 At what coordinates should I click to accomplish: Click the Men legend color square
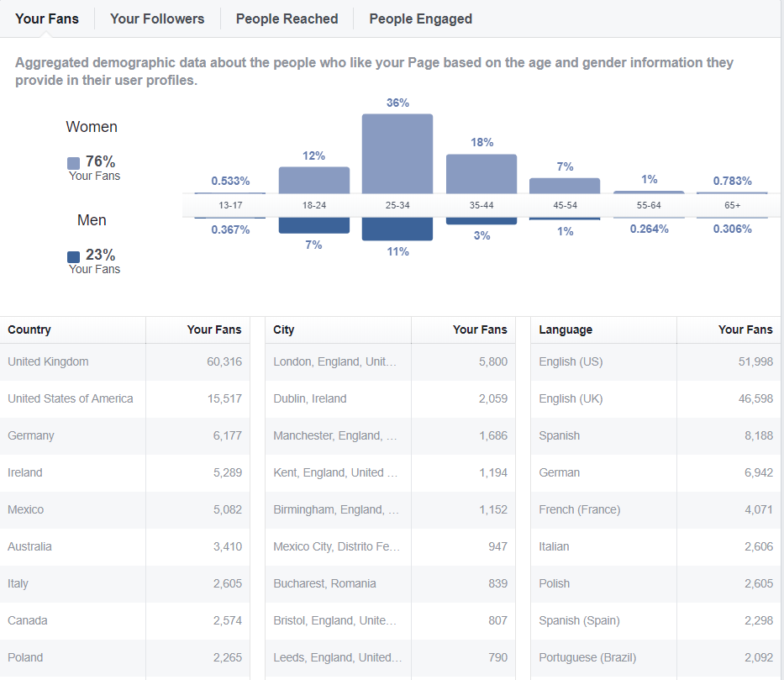(74, 256)
